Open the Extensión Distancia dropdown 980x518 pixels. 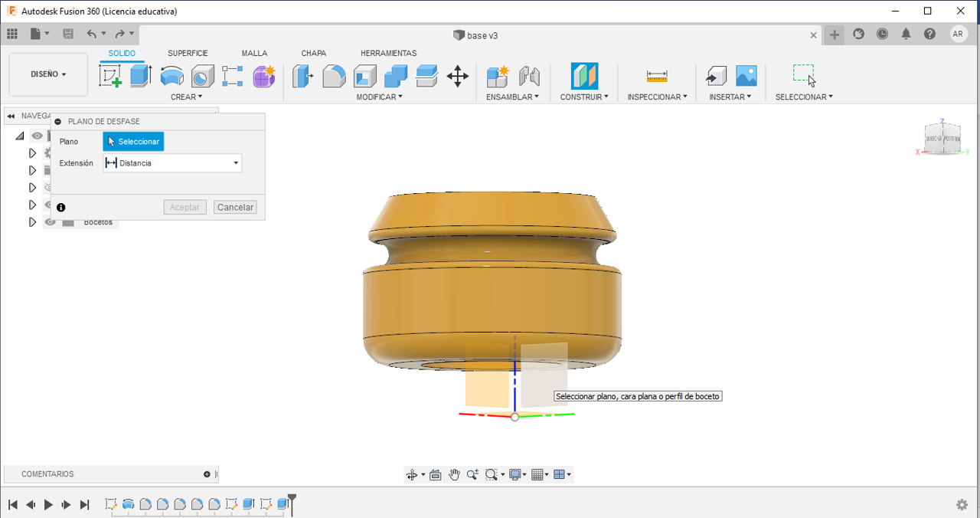tap(172, 162)
